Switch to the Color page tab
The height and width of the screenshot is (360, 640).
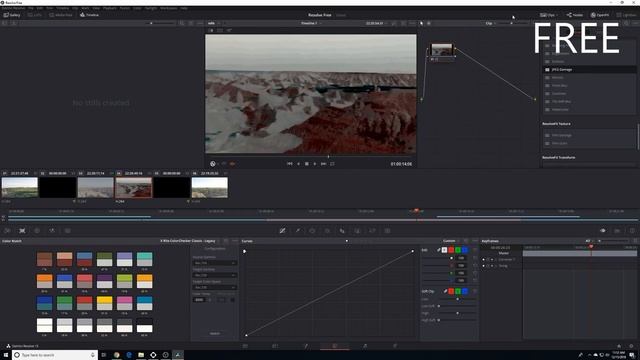(335, 346)
